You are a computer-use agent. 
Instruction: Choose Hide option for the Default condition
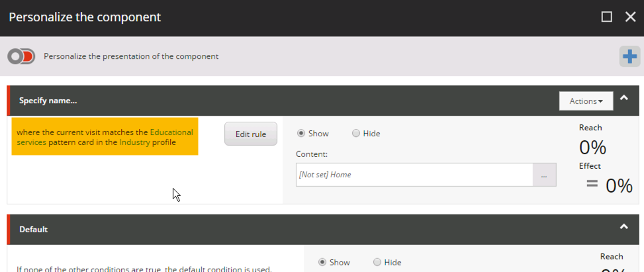377,262
